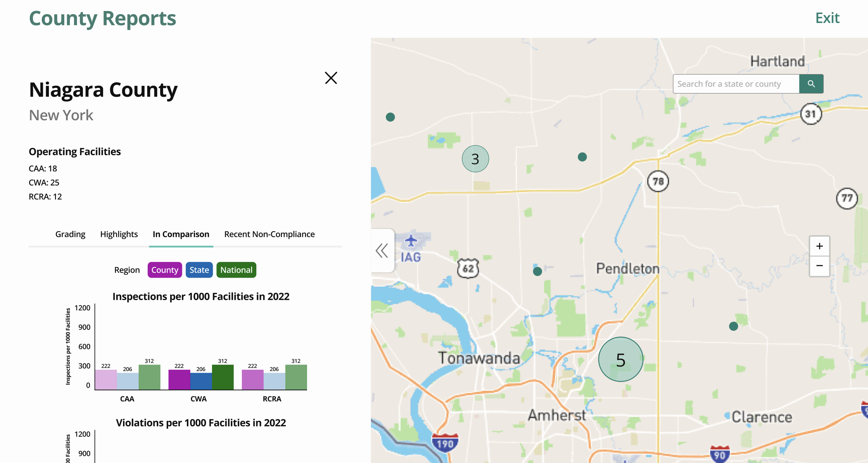Toggle the County region filter
This screenshot has height=463, width=868.
[165, 270]
